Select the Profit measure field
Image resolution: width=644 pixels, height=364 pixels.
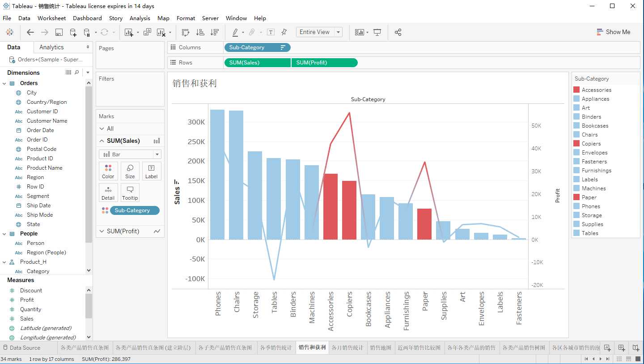(x=27, y=300)
